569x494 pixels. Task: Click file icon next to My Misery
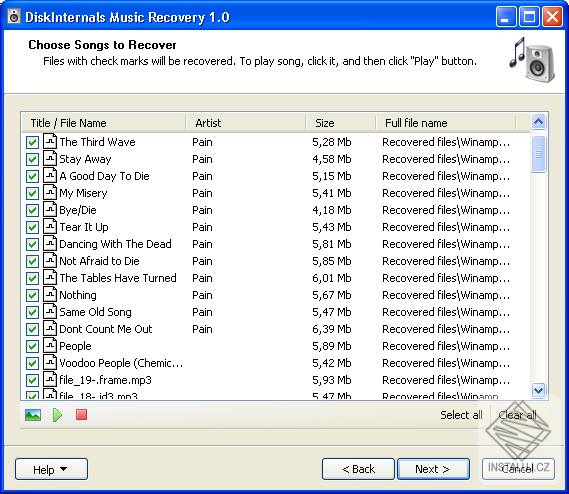click(x=50, y=192)
